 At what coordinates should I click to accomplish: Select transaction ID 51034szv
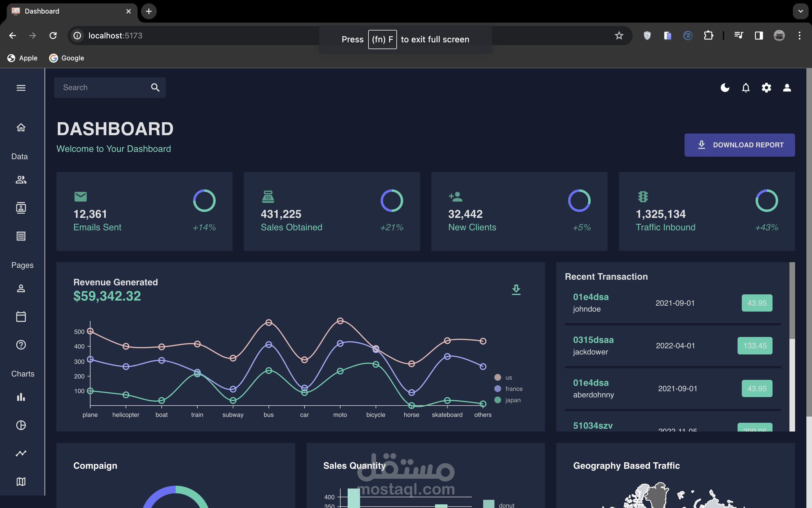tap(593, 425)
